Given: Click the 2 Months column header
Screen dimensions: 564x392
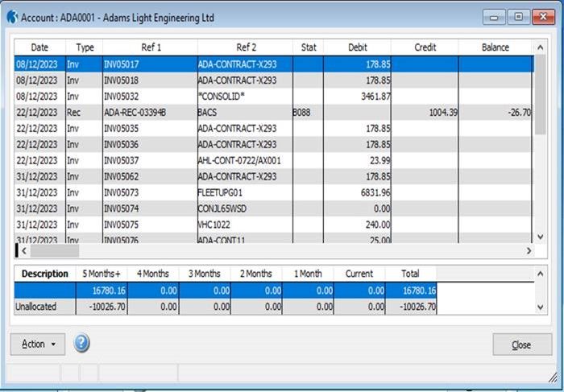Looking at the screenshot, I should point(256,274).
